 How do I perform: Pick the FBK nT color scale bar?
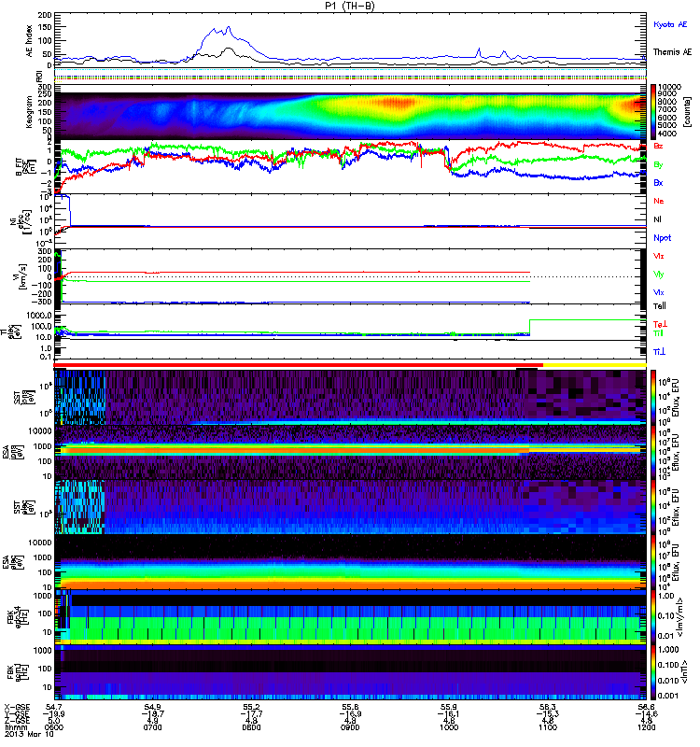pyautogui.click(x=652, y=672)
